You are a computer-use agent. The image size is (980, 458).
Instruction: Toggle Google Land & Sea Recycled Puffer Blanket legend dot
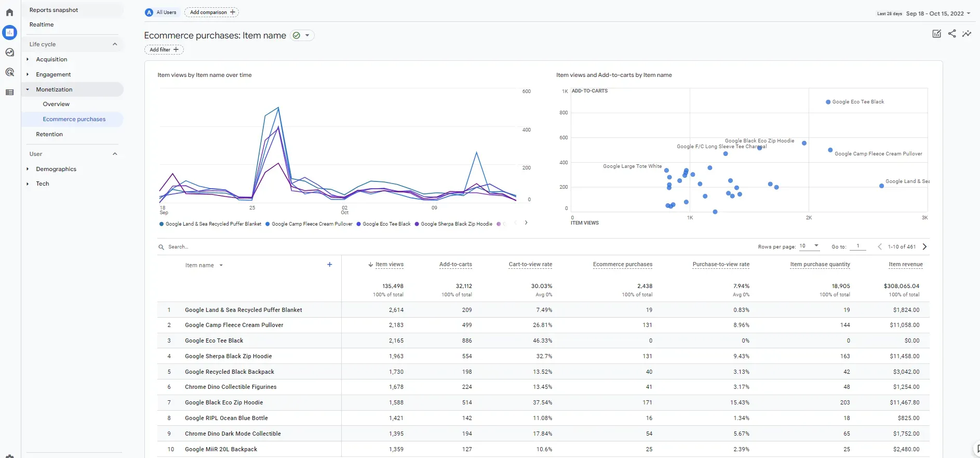(162, 224)
